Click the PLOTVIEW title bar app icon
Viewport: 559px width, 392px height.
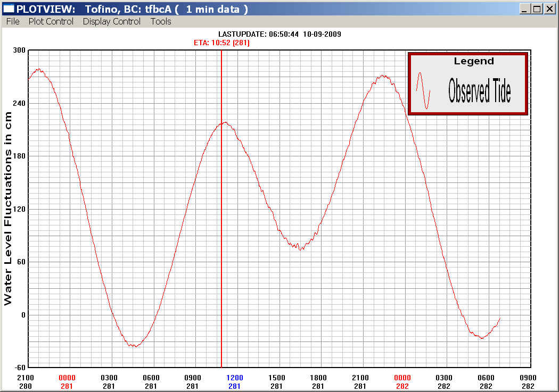click(9, 9)
